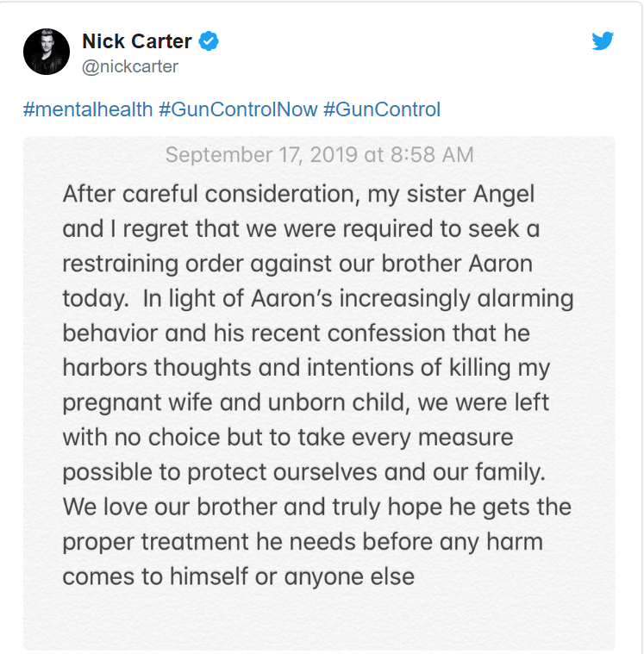The image size is (644, 654).
Task: Click the blue verified badge
Action: coord(209,40)
